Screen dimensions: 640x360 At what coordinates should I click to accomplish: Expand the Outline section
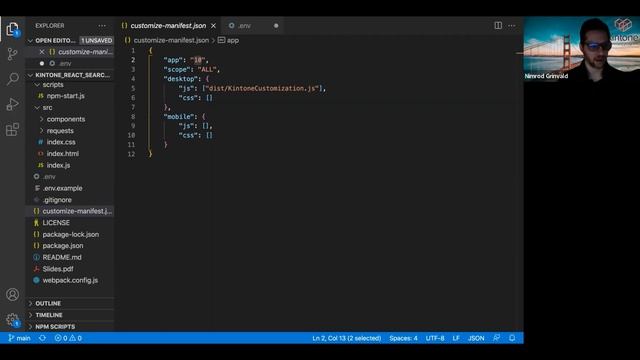click(x=48, y=304)
